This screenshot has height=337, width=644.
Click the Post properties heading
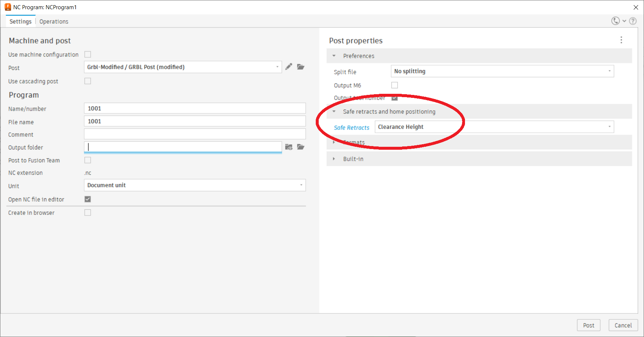click(356, 40)
